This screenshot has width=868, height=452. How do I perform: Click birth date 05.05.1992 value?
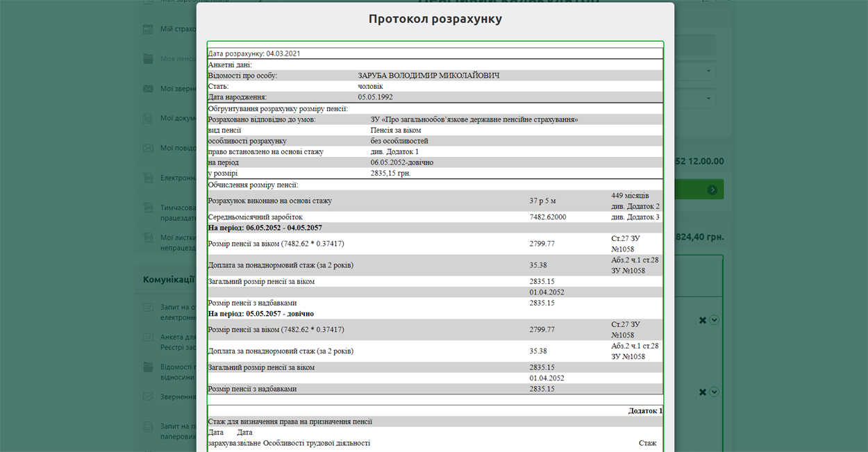[375, 97]
